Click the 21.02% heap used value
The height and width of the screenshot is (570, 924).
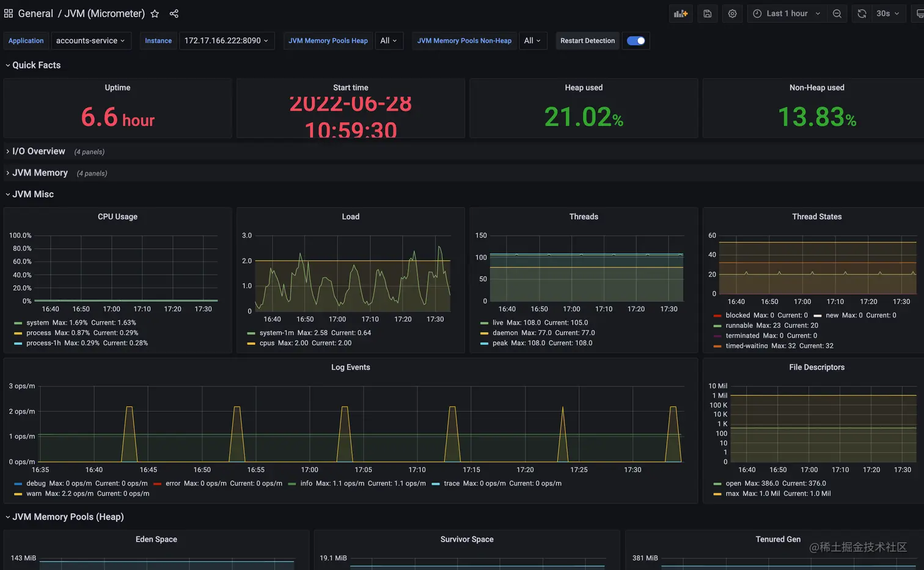[584, 117]
